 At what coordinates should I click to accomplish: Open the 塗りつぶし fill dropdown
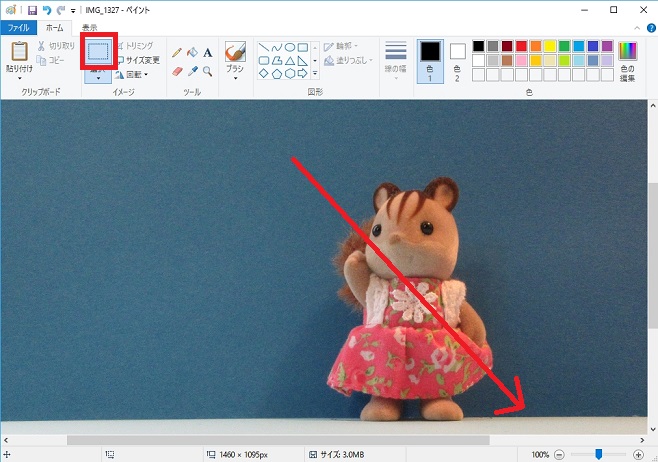coord(348,60)
